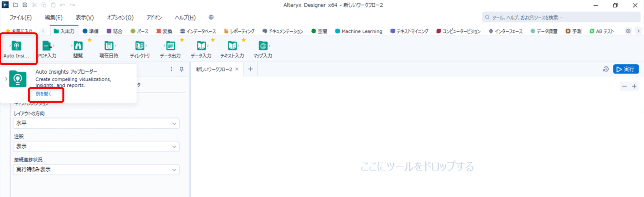This screenshot has height=197, width=644.
Task: Switch to the 空間 tool category
Action: coord(319,31)
